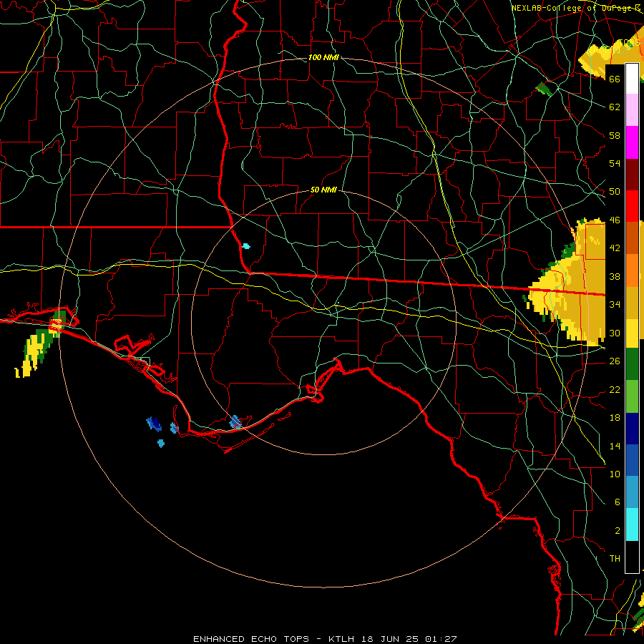The image size is (644, 644).
Task: Click legend value "26"
Action: [x=615, y=361]
